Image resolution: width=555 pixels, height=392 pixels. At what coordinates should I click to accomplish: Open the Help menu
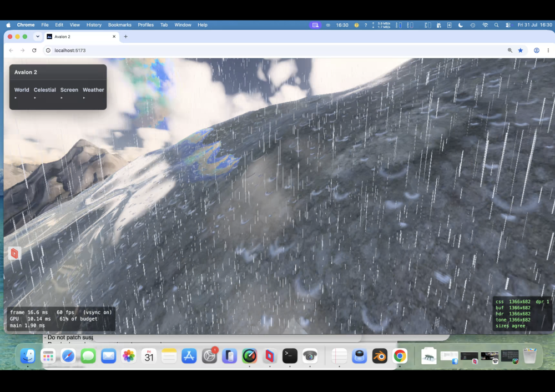203,25
